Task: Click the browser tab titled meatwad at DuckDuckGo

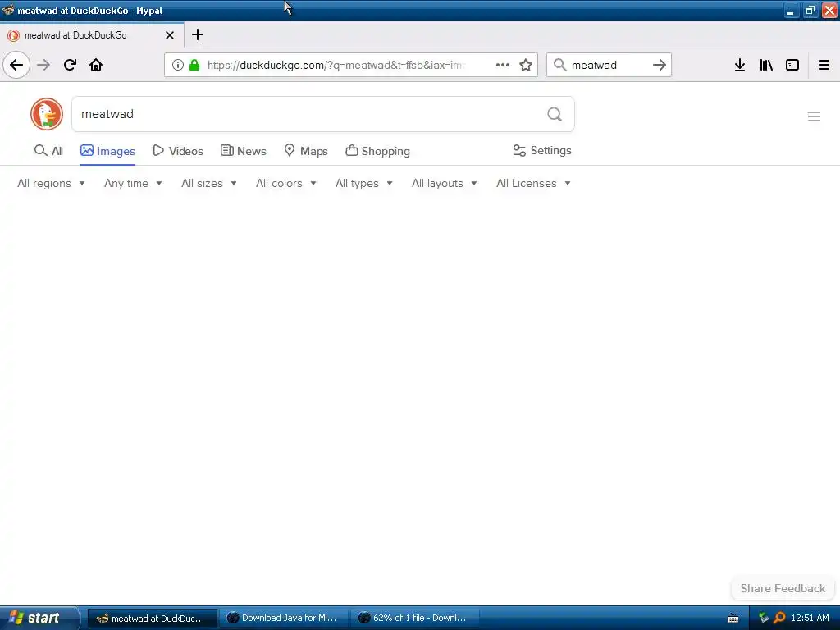Action: click(92, 35)
